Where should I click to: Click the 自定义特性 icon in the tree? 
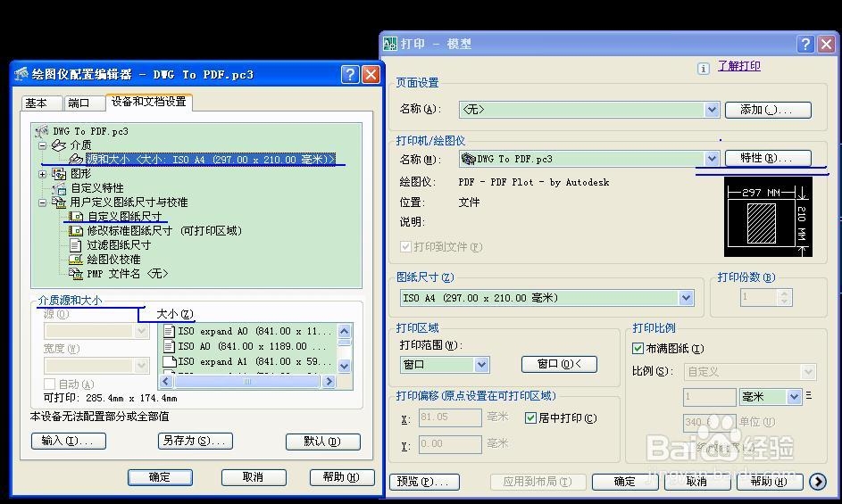[x=59, y=188]
